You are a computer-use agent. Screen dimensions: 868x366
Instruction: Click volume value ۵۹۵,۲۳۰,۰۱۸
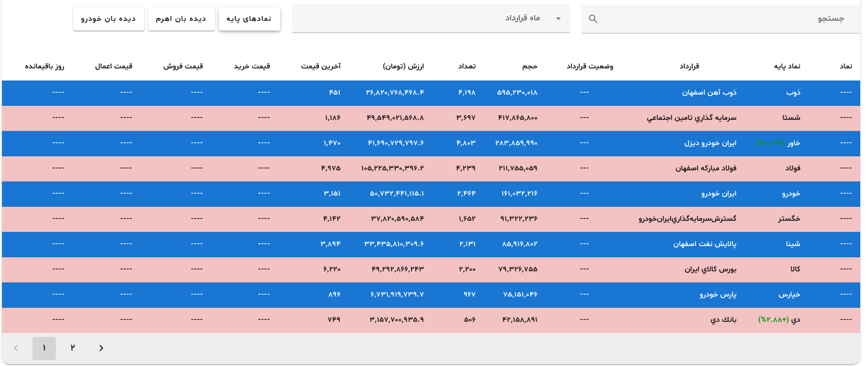(517, 93)
